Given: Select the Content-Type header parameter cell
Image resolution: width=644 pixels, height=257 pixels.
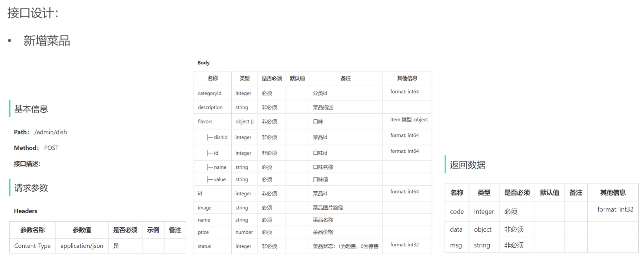Looking at the screenshot, I should pyautogui.click(x=32, y=246).
